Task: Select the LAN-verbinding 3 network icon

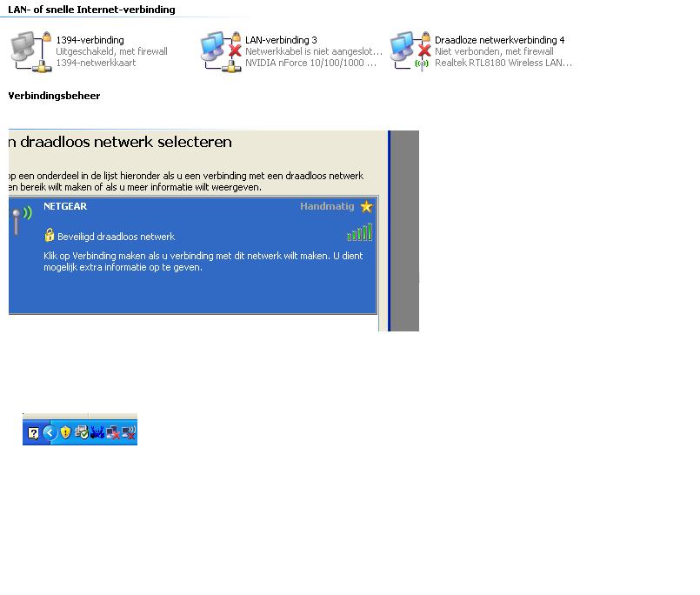Action: click(221, 51)
